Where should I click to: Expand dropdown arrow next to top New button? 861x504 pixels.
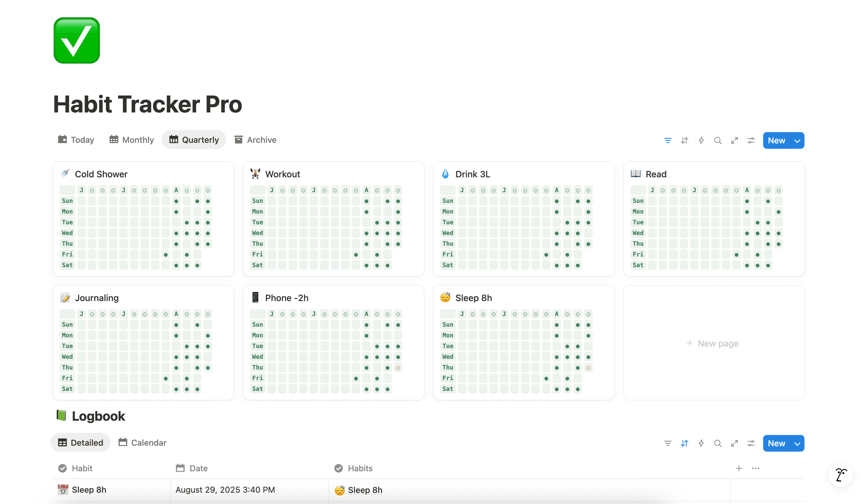797,141
